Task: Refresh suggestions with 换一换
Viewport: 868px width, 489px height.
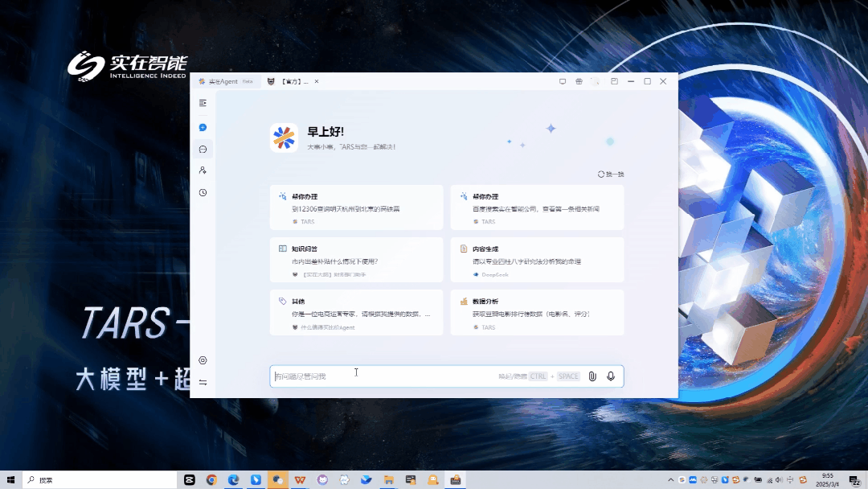Action: click(x=611, y=174)
